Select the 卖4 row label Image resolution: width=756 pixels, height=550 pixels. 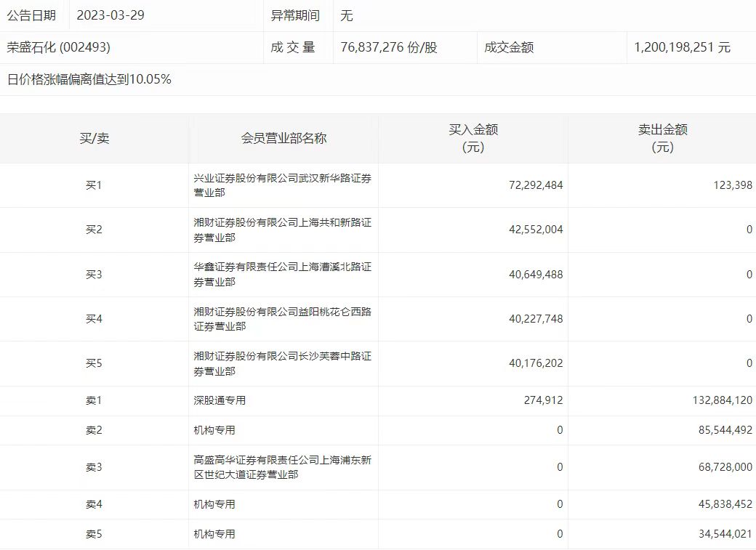94,504
